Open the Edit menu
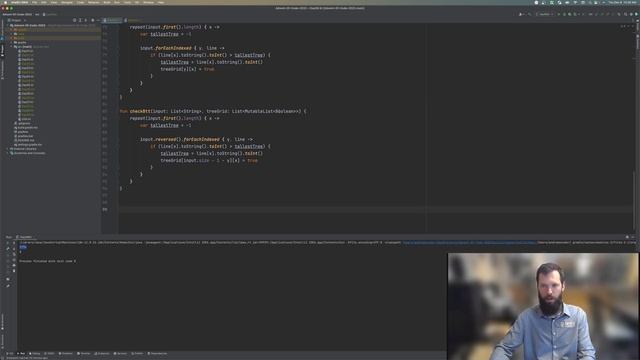The width and height of the screenshot is (640, 360). coord(44,2)
